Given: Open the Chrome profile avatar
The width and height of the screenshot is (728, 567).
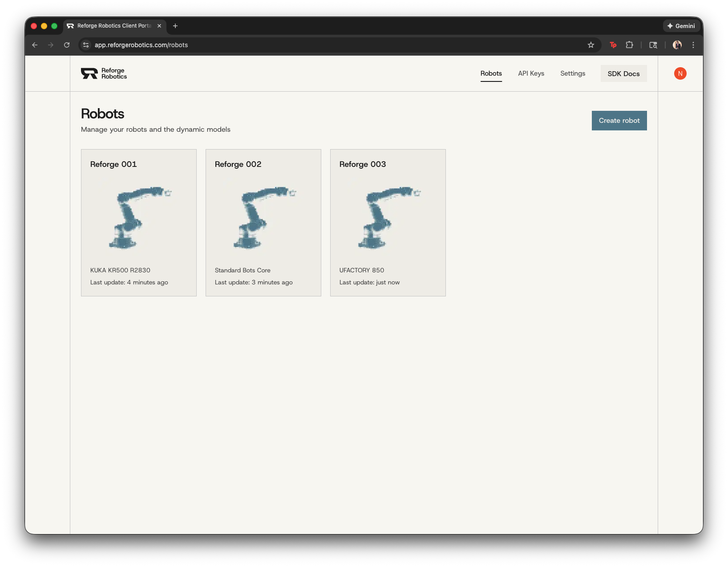Looking at the screenshot, I should (x=677, y=45).
